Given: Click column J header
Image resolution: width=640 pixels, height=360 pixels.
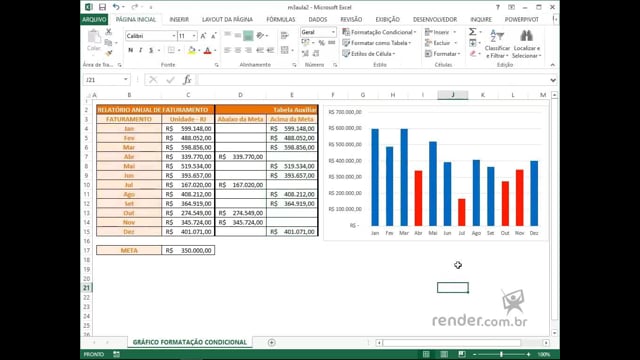Looking at the screenshot, I should pyautogui.click(x=453, y=95).
